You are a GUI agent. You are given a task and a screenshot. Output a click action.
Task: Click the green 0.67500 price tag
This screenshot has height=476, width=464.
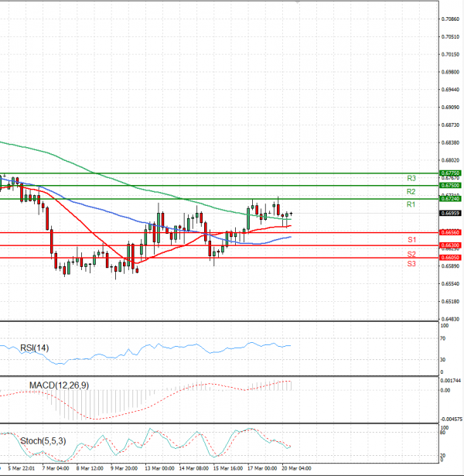[450, 185]
